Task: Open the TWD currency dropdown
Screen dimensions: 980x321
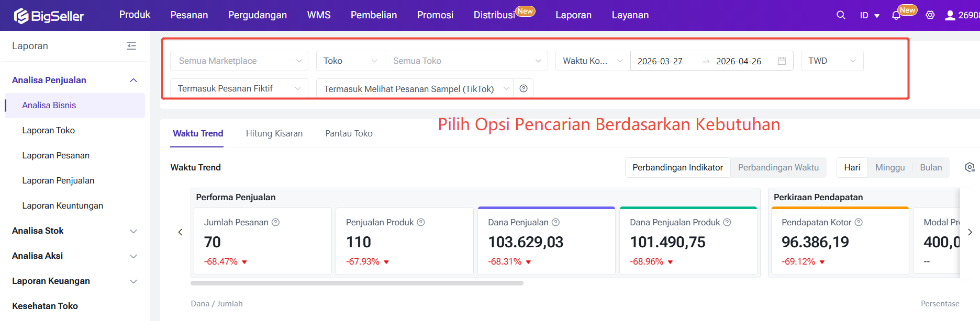Action: (831, 61)
